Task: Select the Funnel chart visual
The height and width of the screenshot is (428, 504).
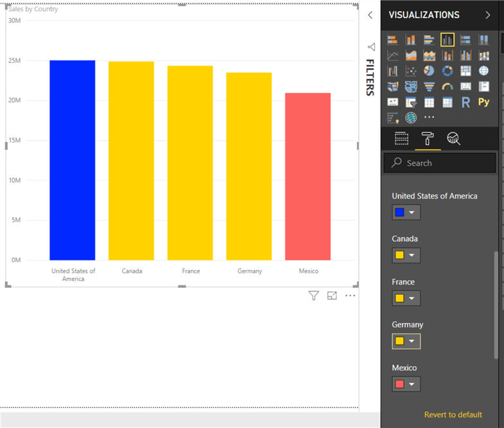Action: click(x=429, y=86)
